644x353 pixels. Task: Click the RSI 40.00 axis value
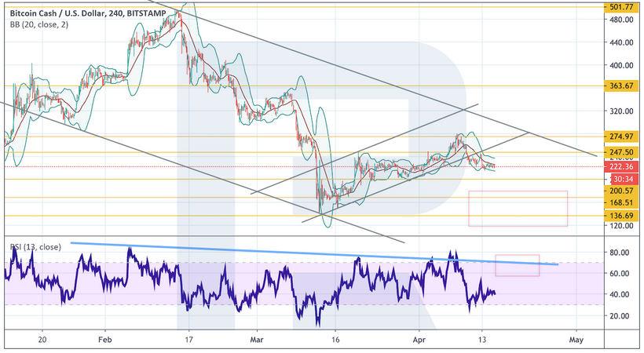(620, 294)
